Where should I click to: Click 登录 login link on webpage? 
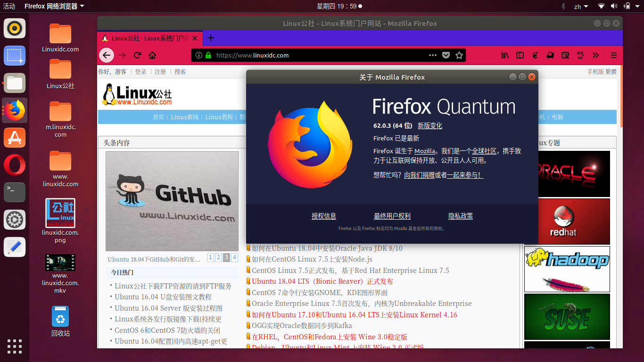click(140, 72)
